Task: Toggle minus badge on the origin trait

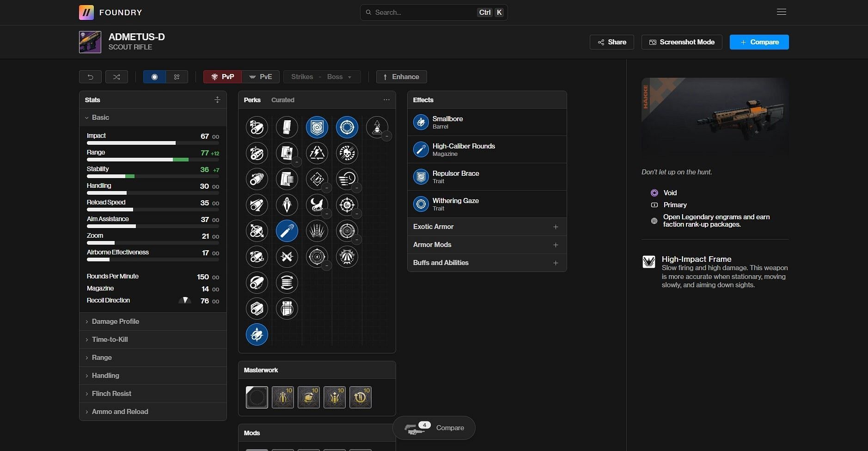Action: (x=386, y=136)
